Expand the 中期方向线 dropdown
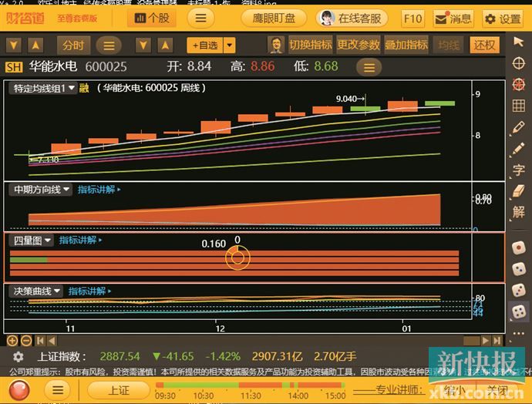 (x=40, y=190)
